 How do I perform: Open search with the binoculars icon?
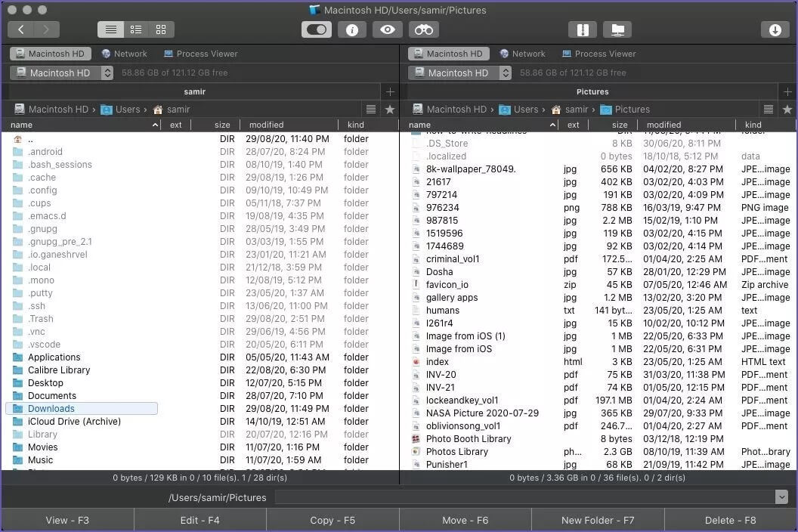423,29
